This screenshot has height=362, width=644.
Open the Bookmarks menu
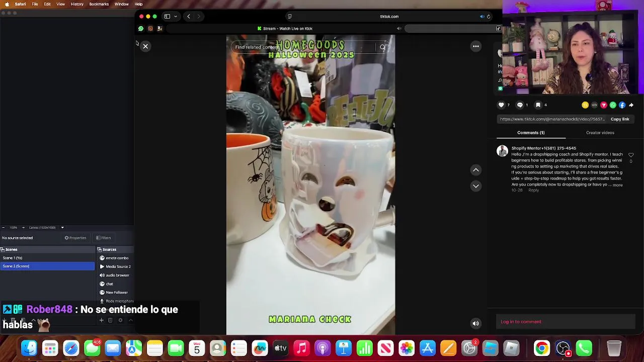(99, 4)
